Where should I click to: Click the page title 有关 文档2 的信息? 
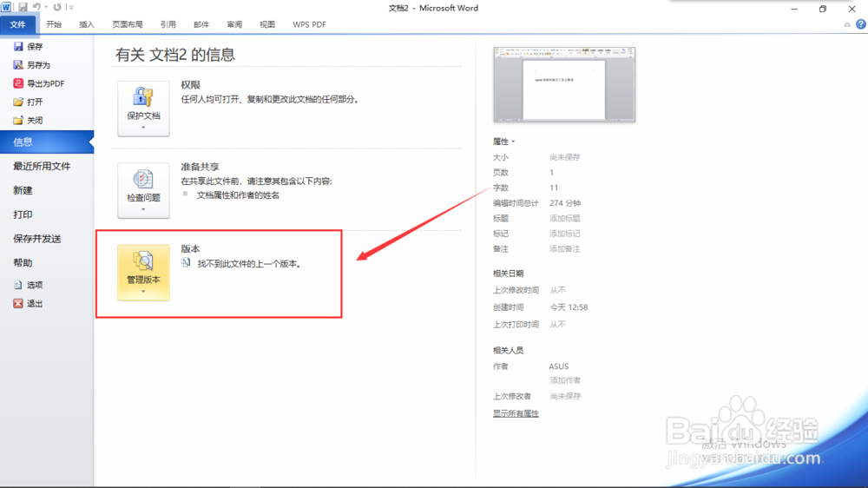(175, 55)
